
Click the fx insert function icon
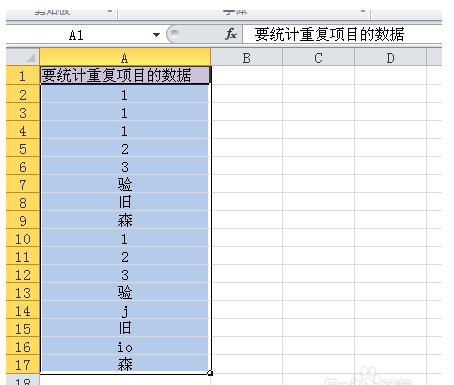tap(231, 34)
